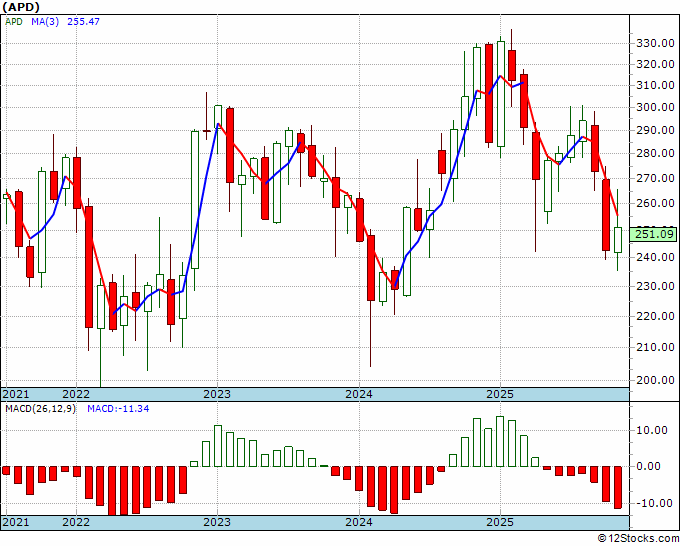This screenshot has height=546, width=680.
Task: Click the MACD:-11.34 value label
Action: 118,409
